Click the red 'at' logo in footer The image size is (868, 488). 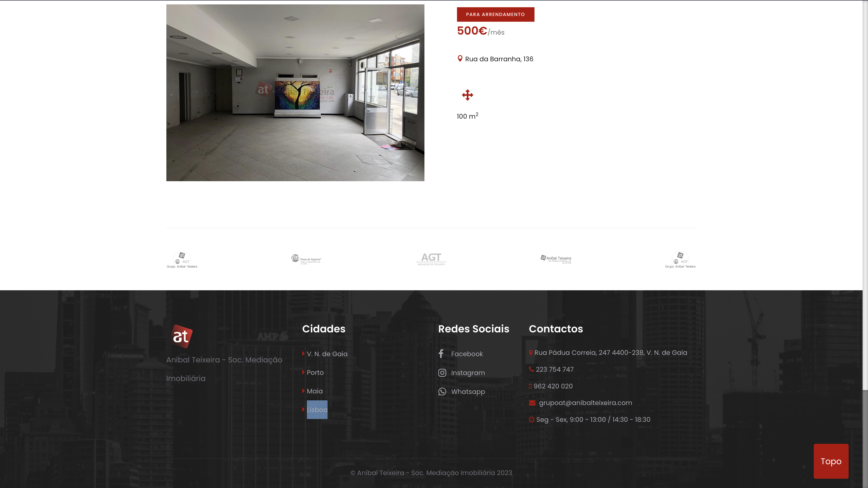click(181, 336)
